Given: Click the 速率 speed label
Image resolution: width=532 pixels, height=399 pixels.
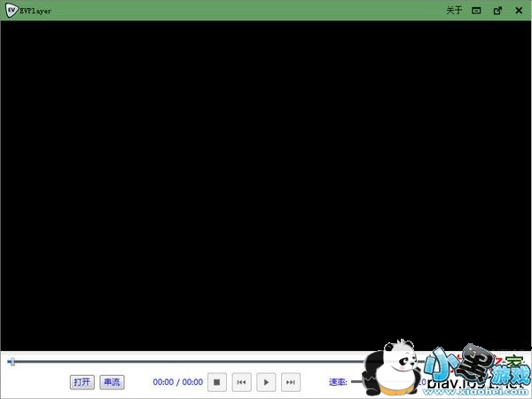Looking at the screenshot, I should tap(338, 382).
